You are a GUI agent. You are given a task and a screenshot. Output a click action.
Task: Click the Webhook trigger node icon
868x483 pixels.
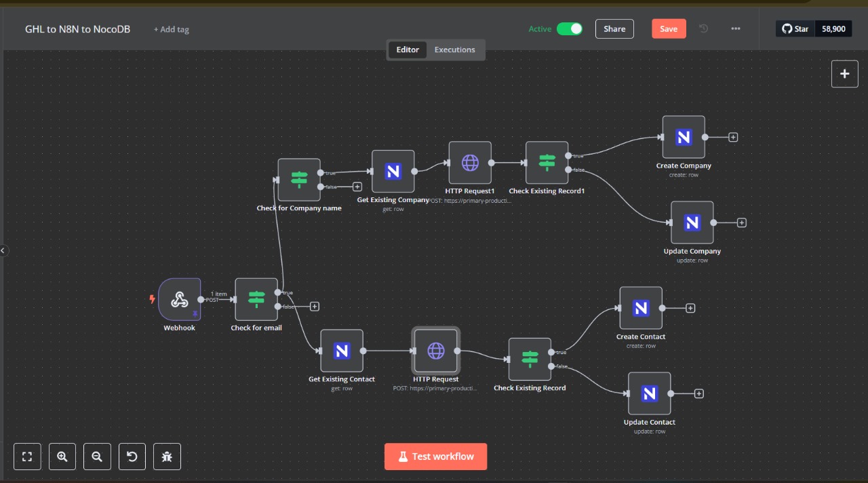click(180, 299)
